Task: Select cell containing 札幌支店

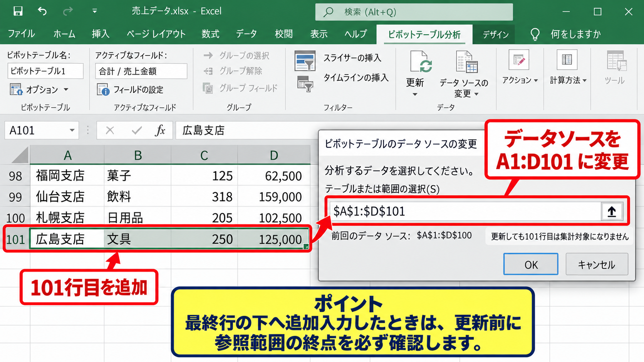Action: [67, 218]
